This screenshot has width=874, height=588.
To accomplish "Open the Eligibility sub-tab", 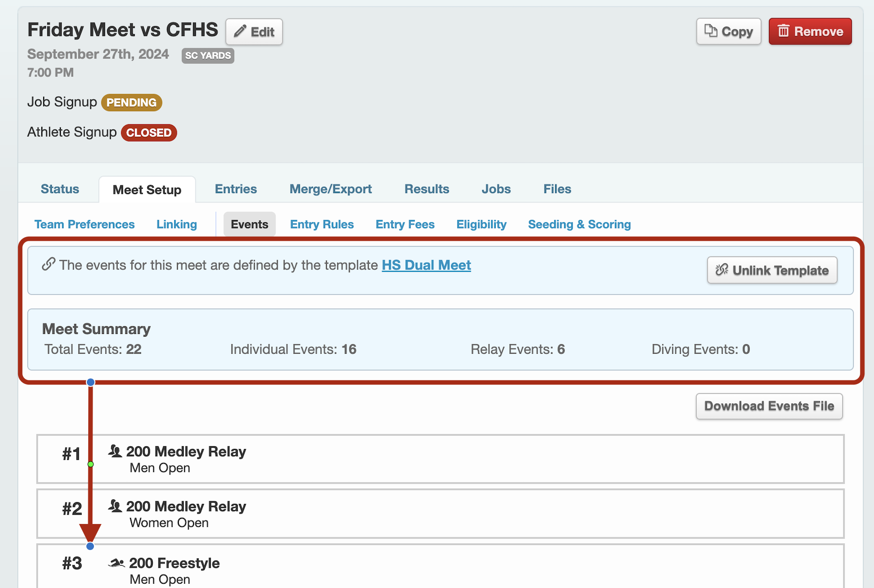I will pos(481,224).
